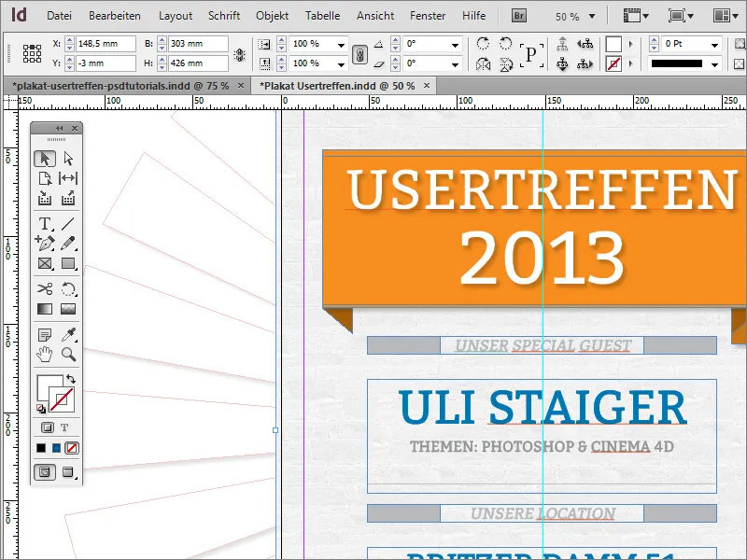Click the X position field 148,5 mm
This screenshot has width=747, height=560.
(x=106, y=44)
